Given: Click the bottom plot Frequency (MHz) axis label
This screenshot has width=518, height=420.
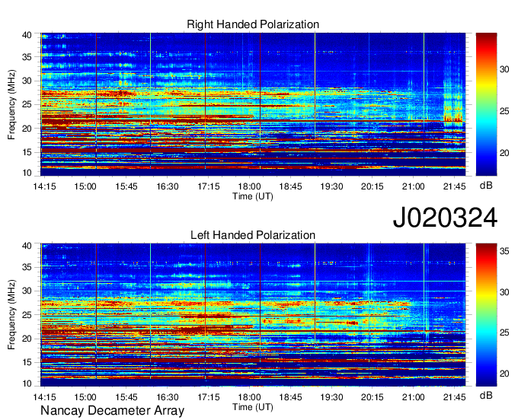Looking at the screenshot, I should (11, 315).
